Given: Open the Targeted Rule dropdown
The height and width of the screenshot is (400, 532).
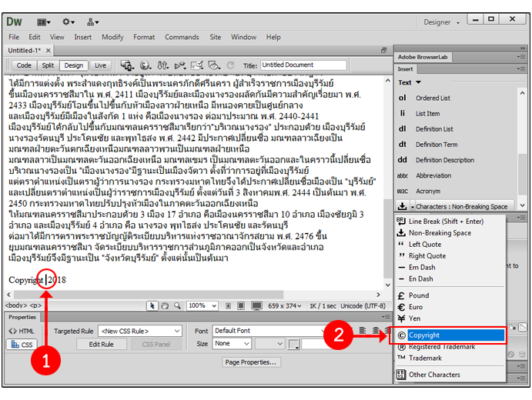Looking at the screenshot, I should point(139,331).
